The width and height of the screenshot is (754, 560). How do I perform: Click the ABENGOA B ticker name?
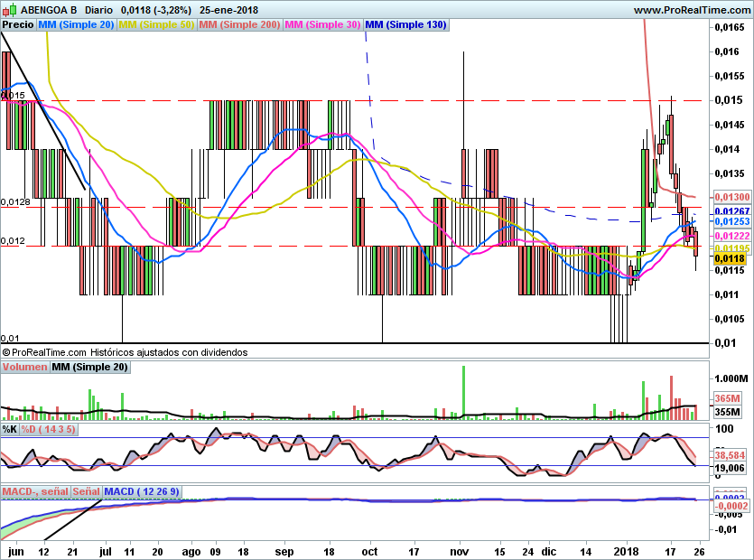tap(49, 10)
